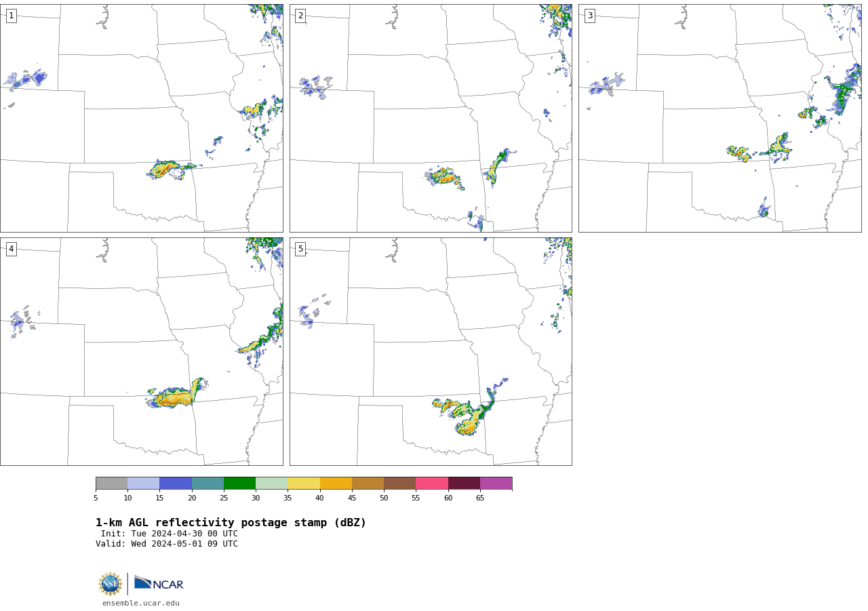Open ensemble member 5 reflectivity map
Viewport: 868px width, 611px height.
click(431, 351)
